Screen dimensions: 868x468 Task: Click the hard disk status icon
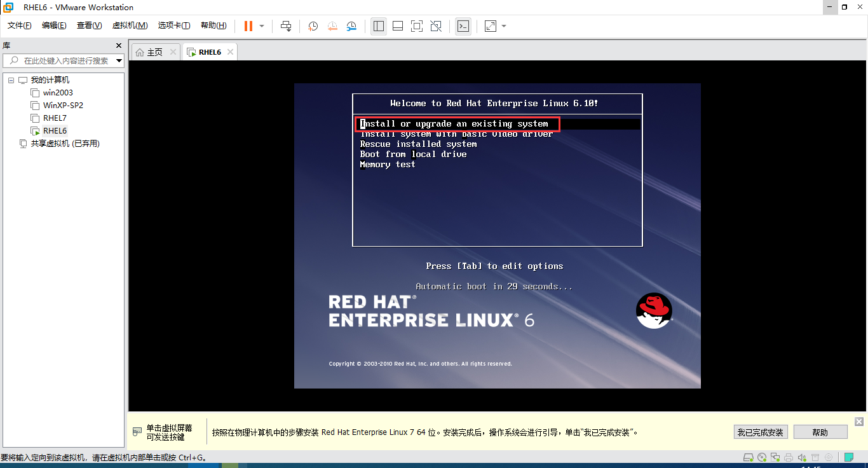(x=749, y=457)
